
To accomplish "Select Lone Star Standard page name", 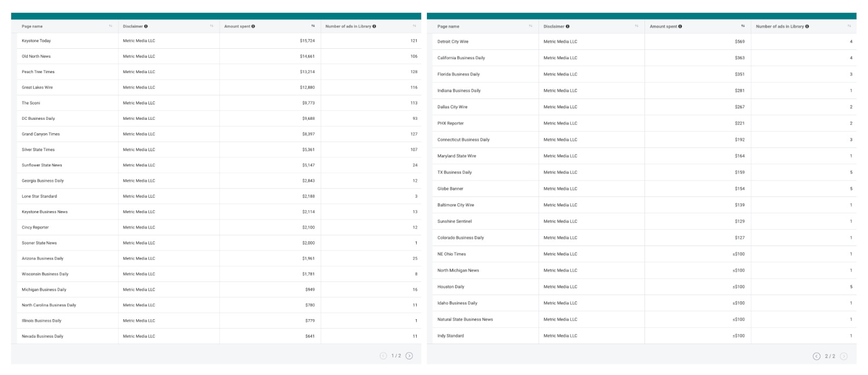I will [x=39, y=196].
